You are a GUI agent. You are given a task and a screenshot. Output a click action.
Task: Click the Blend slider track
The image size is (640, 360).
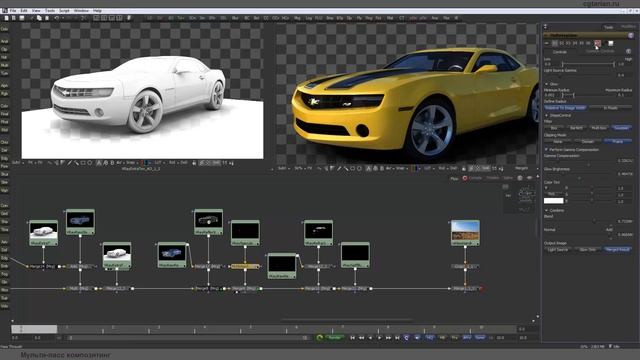[x=580, y=221]
